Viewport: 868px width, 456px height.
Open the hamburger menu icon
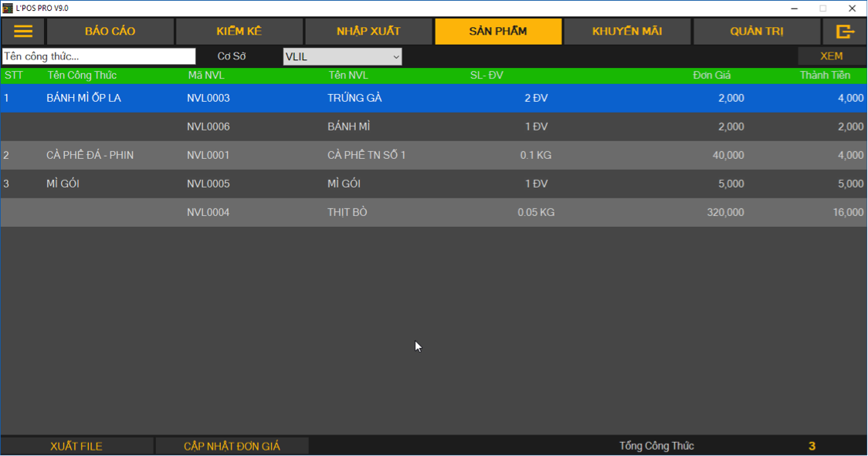[x=23, y=32]
